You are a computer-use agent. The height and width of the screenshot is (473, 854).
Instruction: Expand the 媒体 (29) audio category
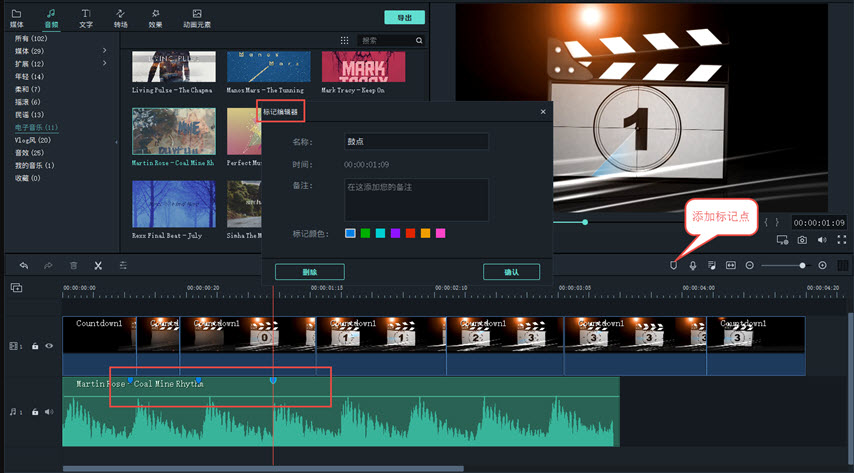click(104, 51)
